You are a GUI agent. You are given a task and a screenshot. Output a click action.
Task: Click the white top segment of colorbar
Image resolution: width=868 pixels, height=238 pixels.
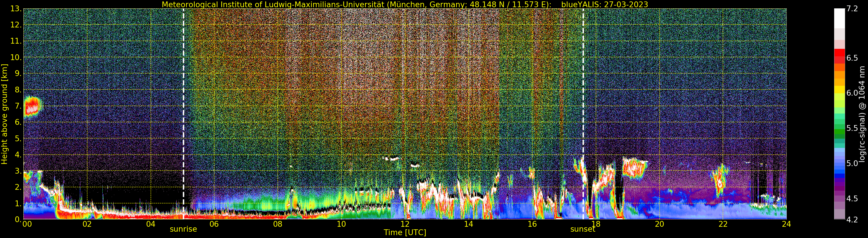839,18
